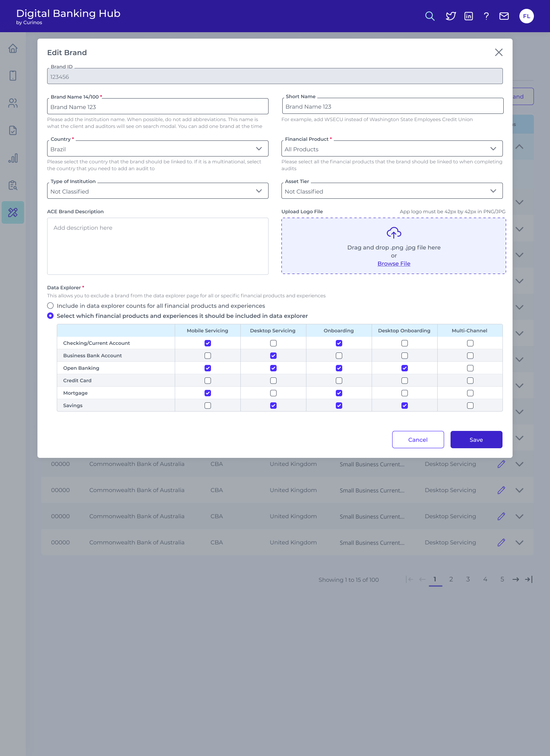The height and width of the screenshot is (756, 550).
Task: Click the Short Name input field
Action: (x=393, y=106)
